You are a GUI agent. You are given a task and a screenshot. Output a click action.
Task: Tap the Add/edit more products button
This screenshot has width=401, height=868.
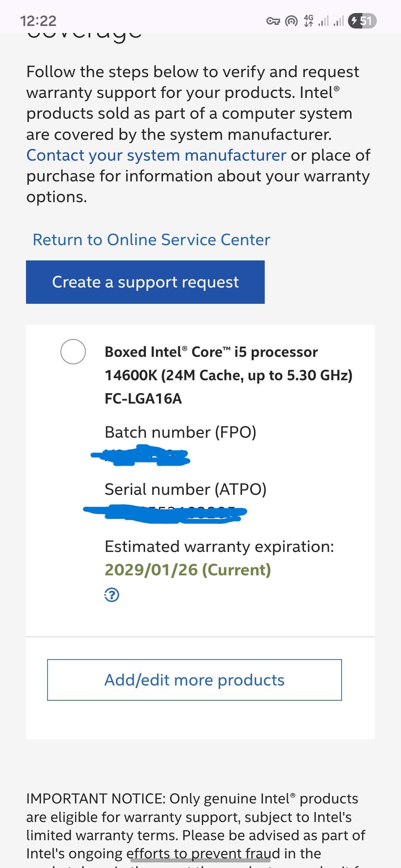(194, 680)
